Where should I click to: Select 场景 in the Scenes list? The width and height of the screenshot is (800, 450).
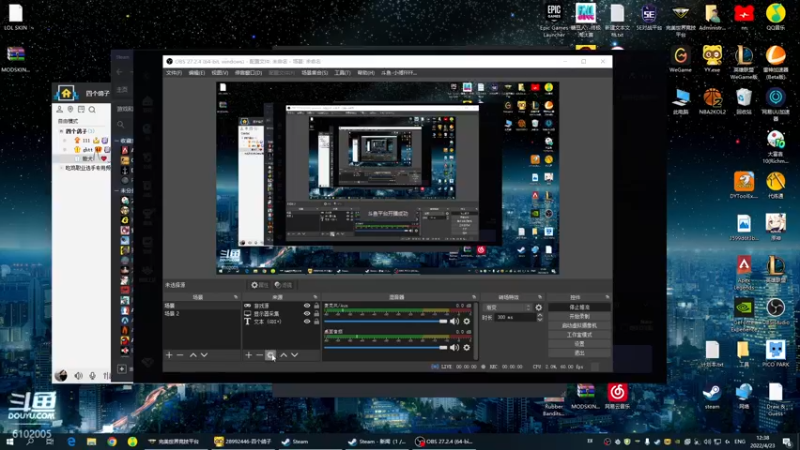click(x=202, y=306)
